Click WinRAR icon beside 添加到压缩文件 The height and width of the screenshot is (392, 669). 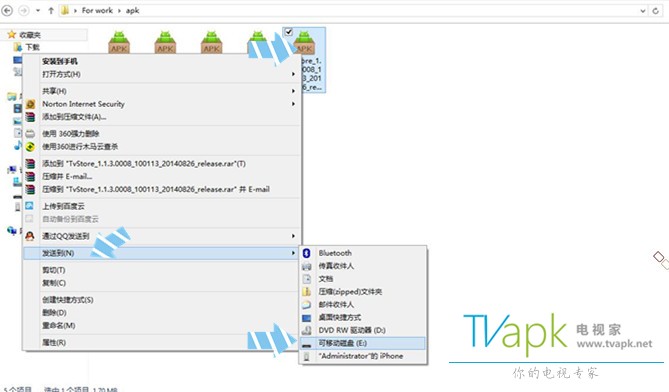pos(30,116)
